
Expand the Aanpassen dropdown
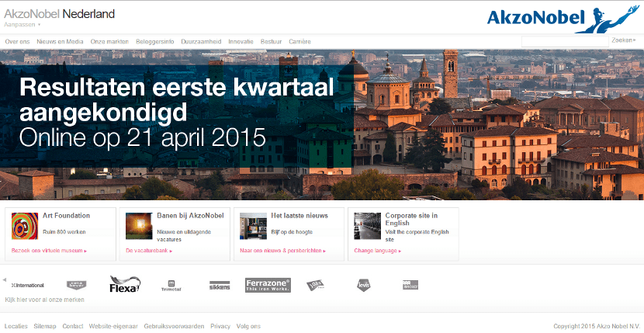coord(23,25)
